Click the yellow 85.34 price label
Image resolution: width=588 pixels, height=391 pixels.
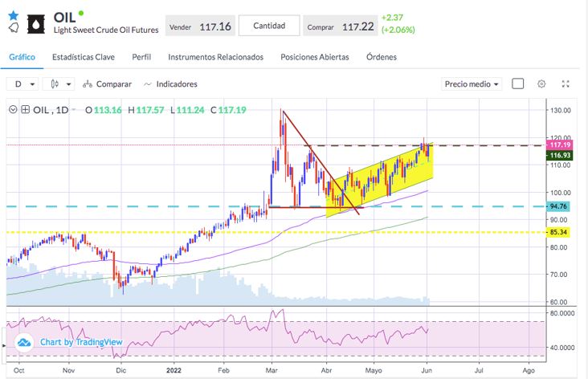click(558, 232)
